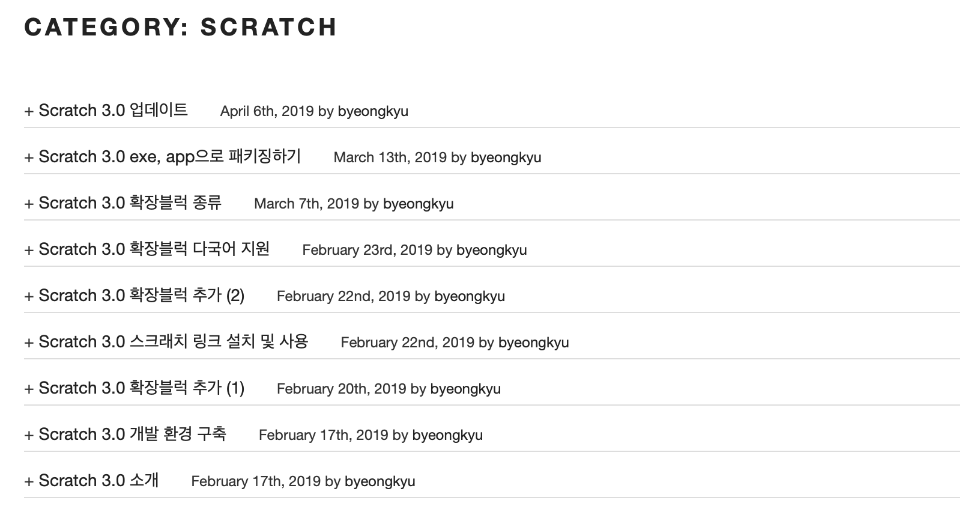Viewport: 980px width, 512px height.
Task: Expand the plus beside Scratch 3.0 소개
Action: tap(29, 482)
